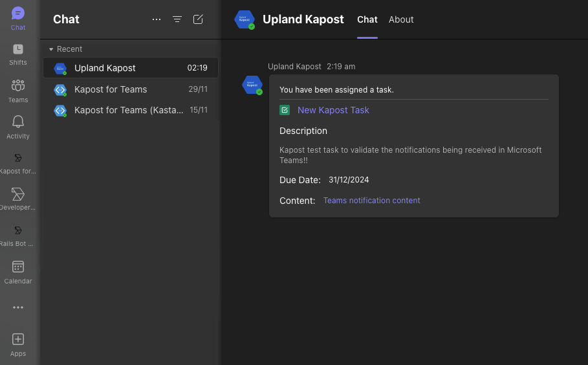The width and height of the screenshot is (588, 365).
Task: Click the 'You have been assigned a task.' text
Action: (336, 90)
